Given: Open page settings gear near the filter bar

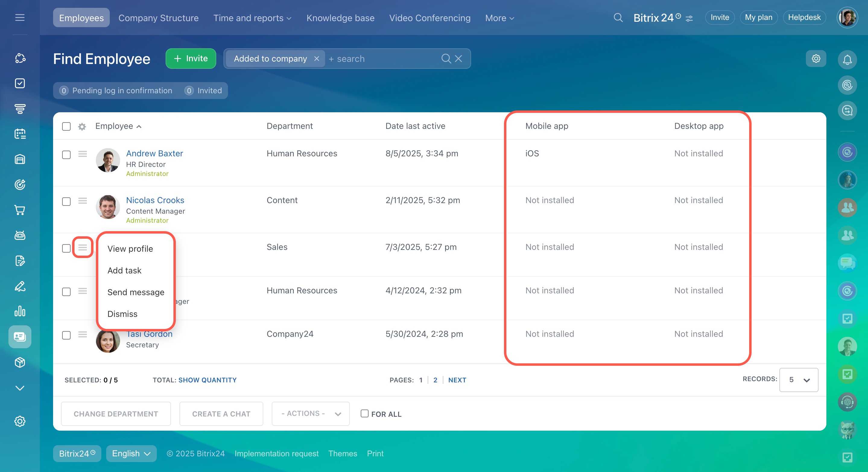Looking at the screenshot, I should pos(816,59).
